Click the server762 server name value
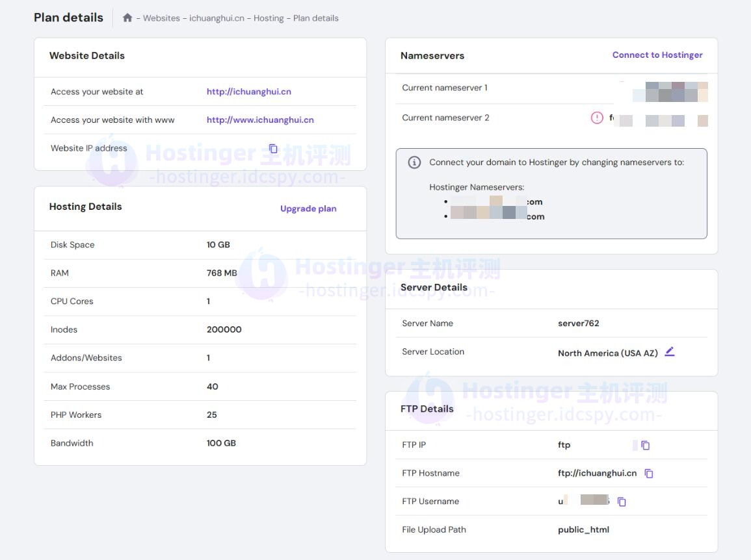This screenshot has height=560, width=751. [578, 324]
